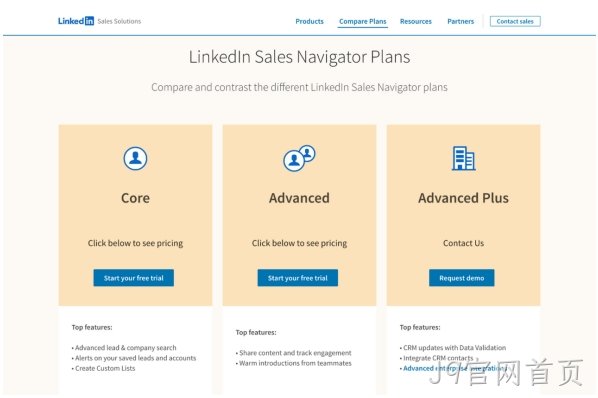Open the Advanced enterprise integrations link
Viewport: 598px width, 398px height.
pyautogui.click(x=455, y=368)
